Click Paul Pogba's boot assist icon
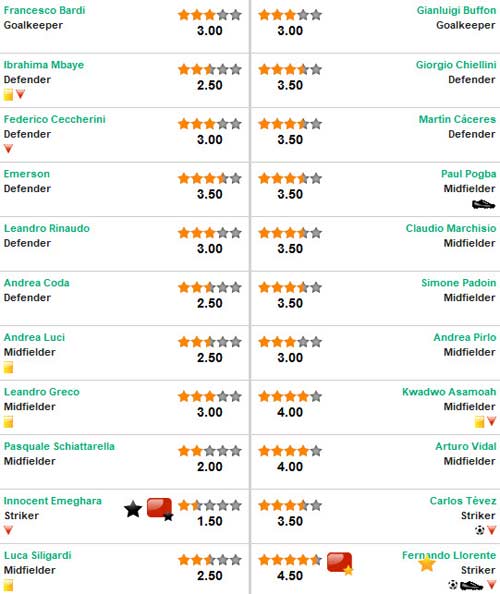This screenshot has width=500, height=594. pyautogui.click(x=483, y=205)
